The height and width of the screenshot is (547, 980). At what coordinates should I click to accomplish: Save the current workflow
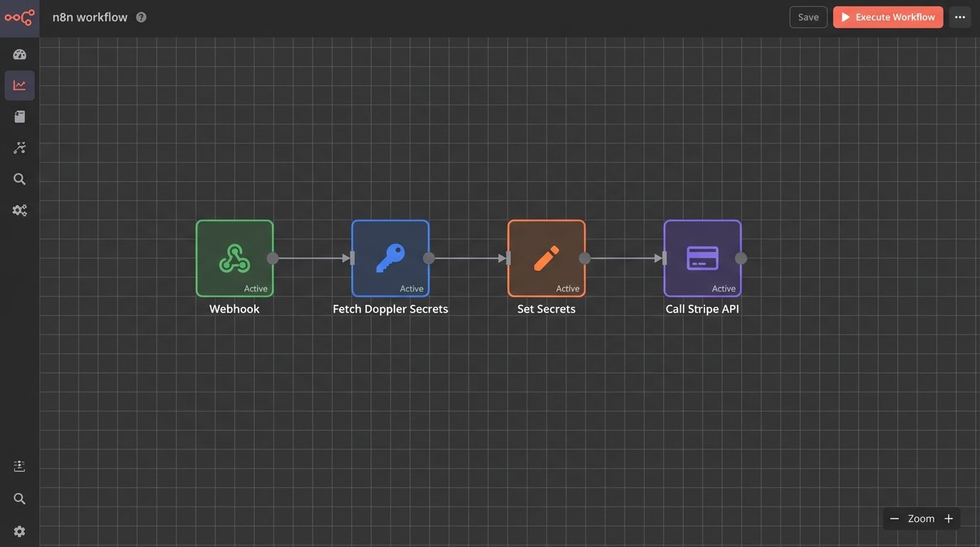pyautogui.click(x=808, y=16)
